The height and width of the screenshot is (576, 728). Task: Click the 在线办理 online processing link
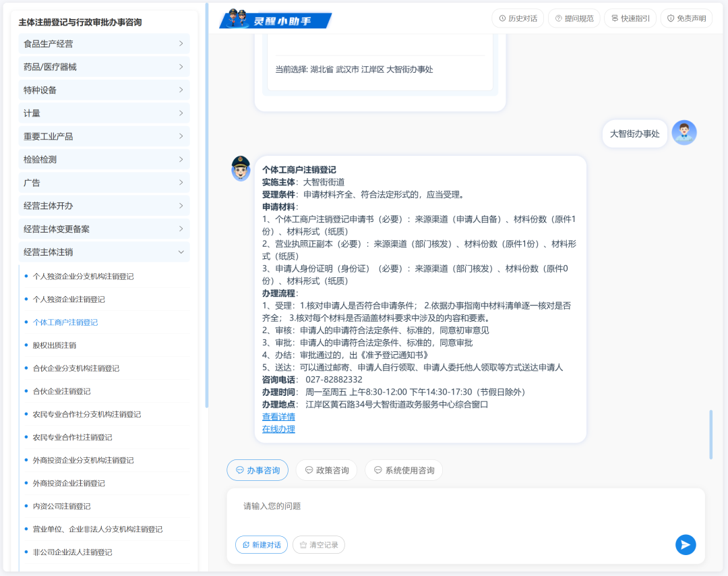pyautogui.click(x=278, y=429)
